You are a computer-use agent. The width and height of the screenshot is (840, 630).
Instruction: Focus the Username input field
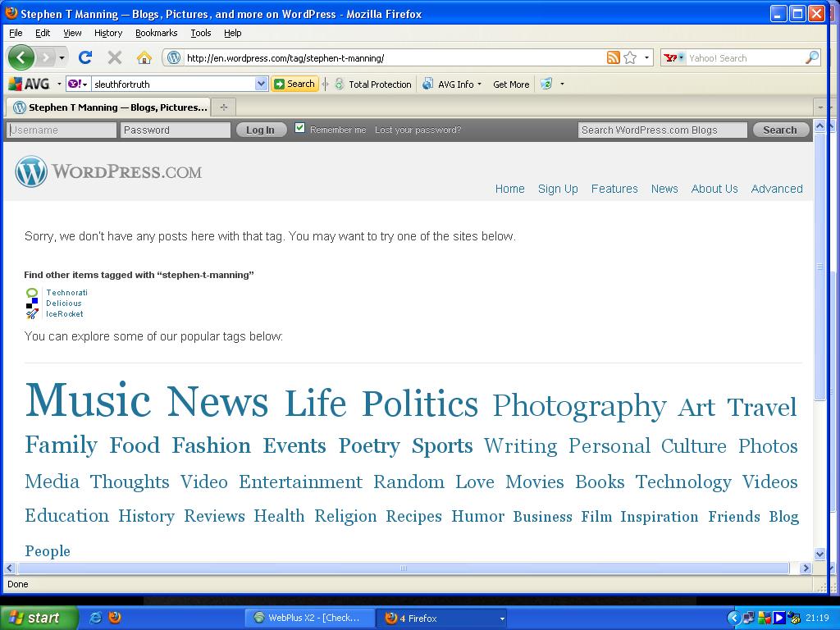pos(62,130)
